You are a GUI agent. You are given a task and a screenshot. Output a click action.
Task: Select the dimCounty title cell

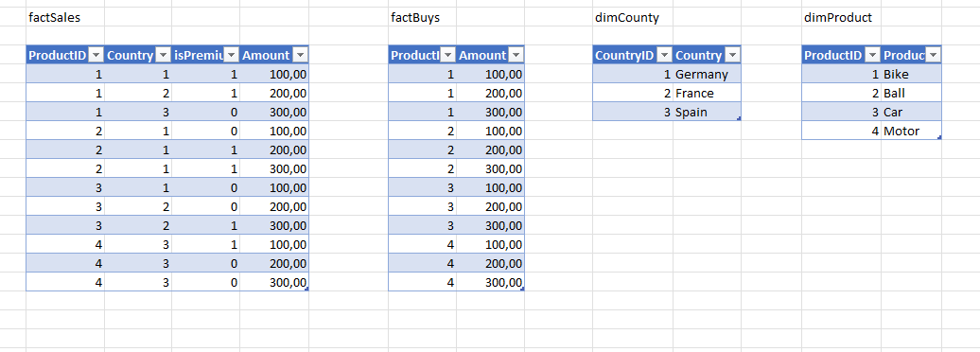pos(633,18)
